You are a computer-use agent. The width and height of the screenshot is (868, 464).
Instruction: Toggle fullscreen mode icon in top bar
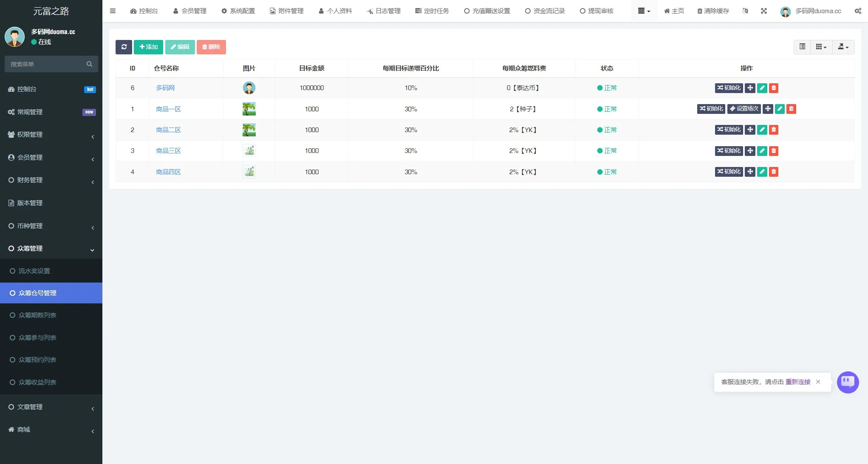tap(763, 11)
